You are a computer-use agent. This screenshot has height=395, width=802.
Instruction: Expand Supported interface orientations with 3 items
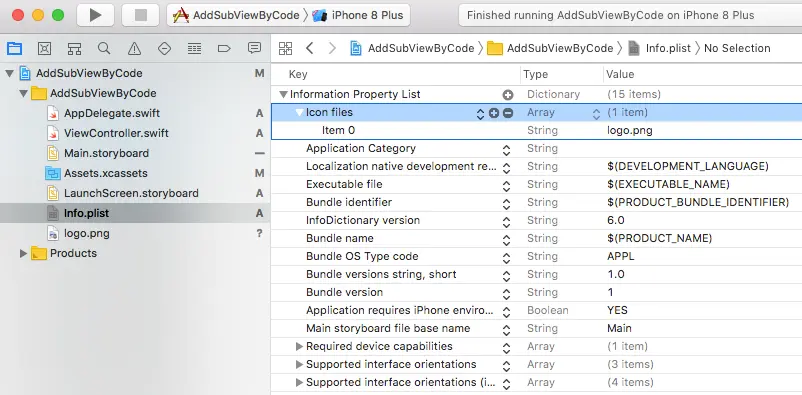click(300, 364)
